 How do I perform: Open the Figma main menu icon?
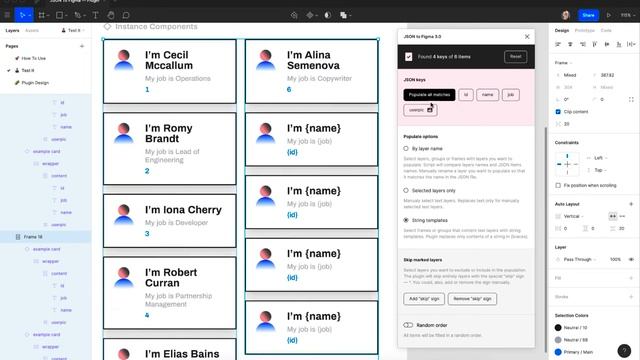click(x=7, y=15)
